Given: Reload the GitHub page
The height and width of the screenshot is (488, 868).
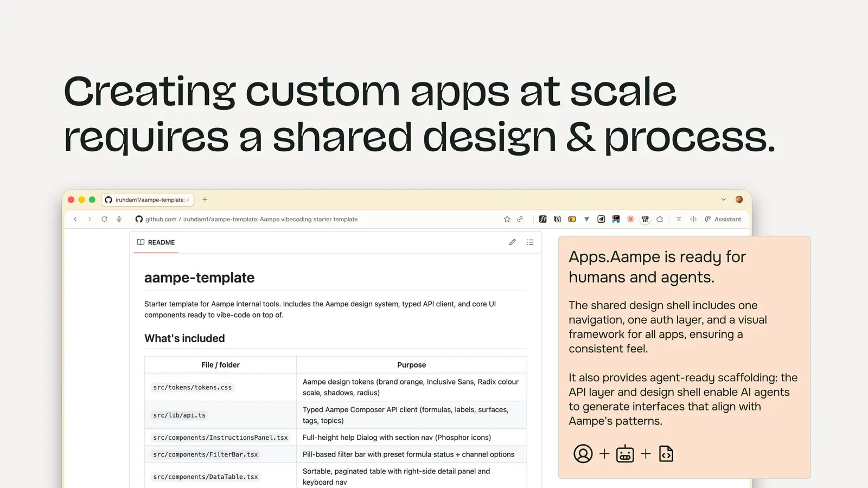Looking at the screenshot, I should (104, 219).
